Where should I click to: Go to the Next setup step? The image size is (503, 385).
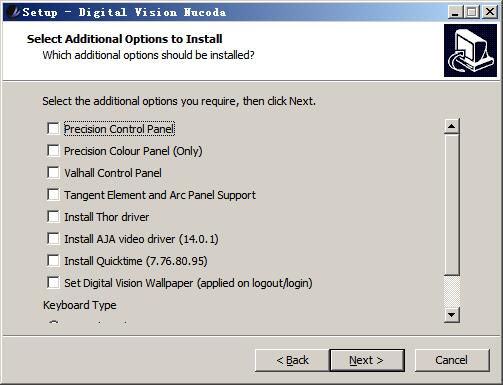pyautogui.click(x=367, y=360)
